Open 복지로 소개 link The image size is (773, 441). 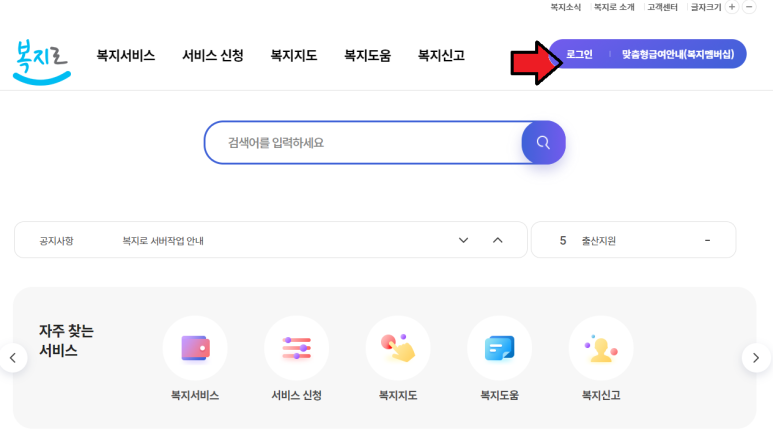tap(614, 7)
